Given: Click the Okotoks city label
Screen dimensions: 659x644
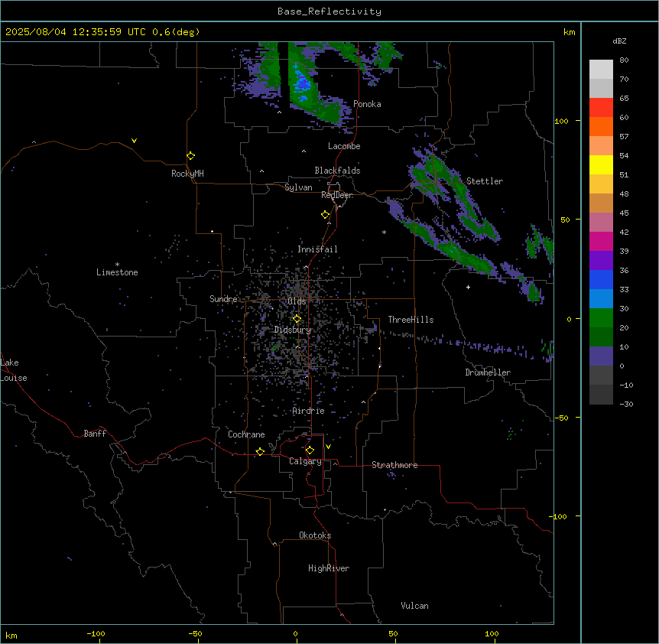Looking at the screenshot, I should coord(315,535).
